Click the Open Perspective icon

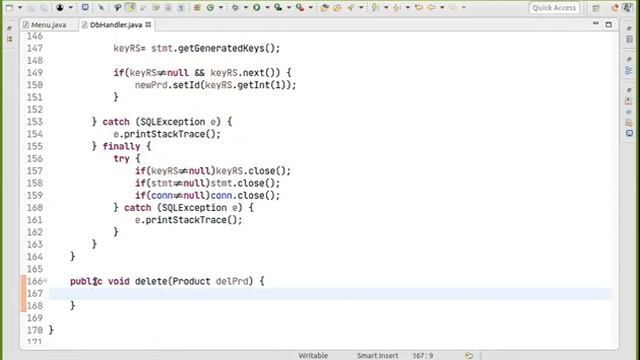tap(596, 7)
